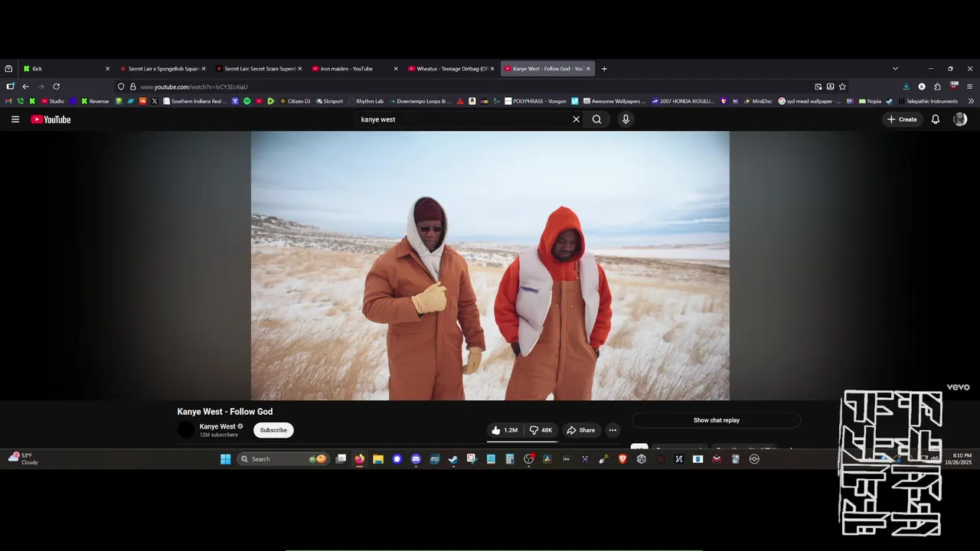The width and height of the screenshot is (980, 551).
Task: Reload the page in Firefox
Action: [x=56, y=86]
